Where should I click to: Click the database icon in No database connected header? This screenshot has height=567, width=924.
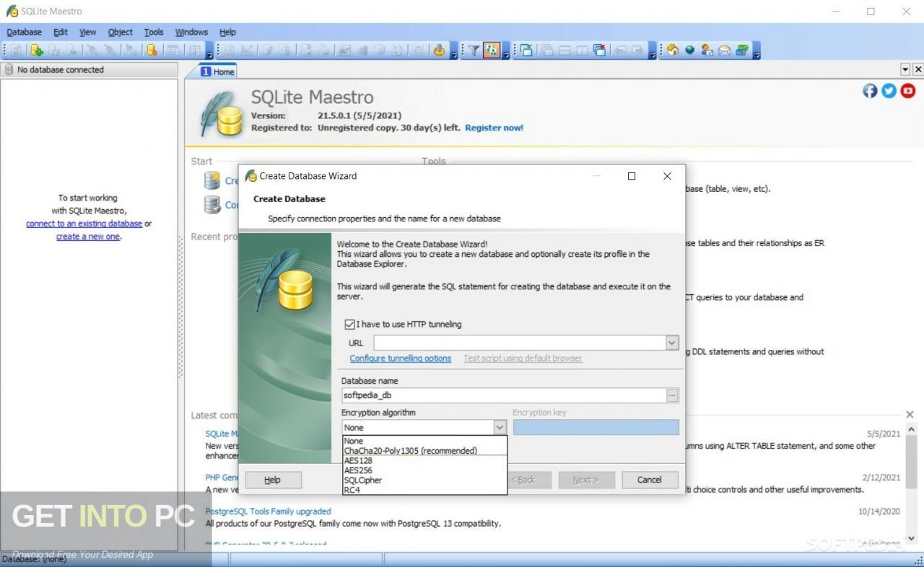point(9,69)
